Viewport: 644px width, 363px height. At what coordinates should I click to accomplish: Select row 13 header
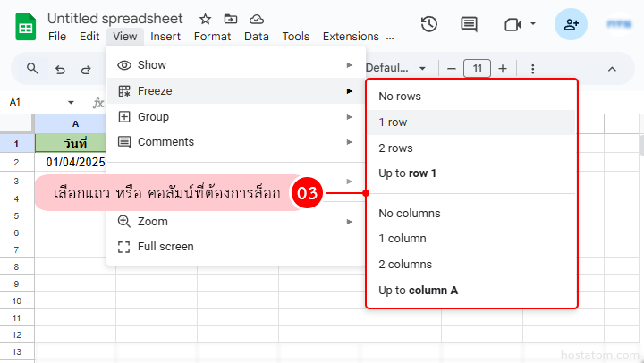point(16,352)
